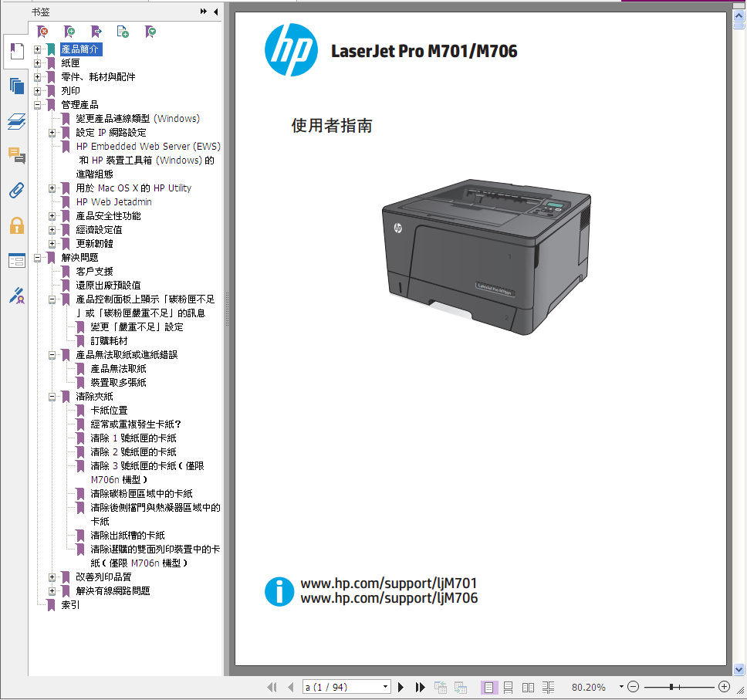Click the bookmark icon with blue arrow
This screenshot has height=700, width=747.
[96, 32]
